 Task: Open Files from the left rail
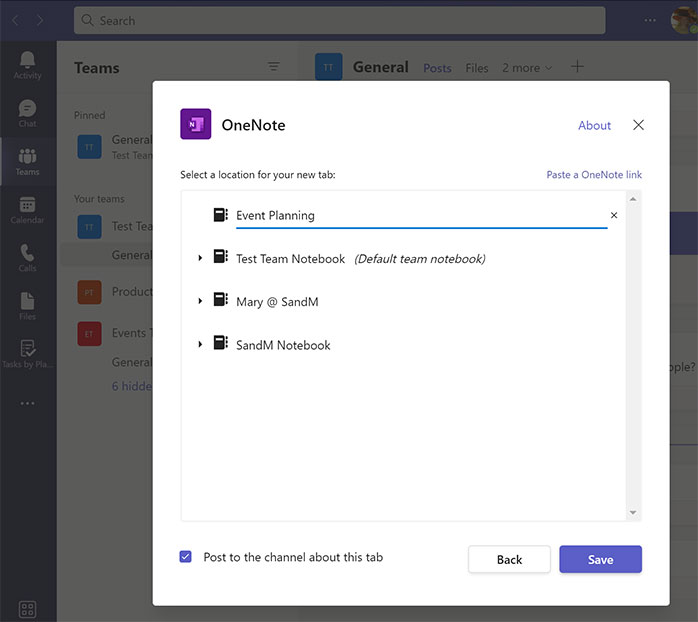(27, 305)
